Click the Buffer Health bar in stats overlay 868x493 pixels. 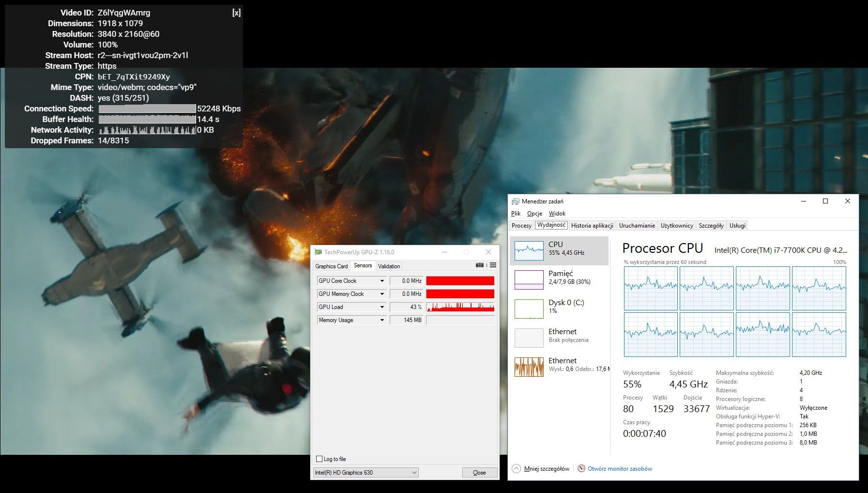coord(147,119)
